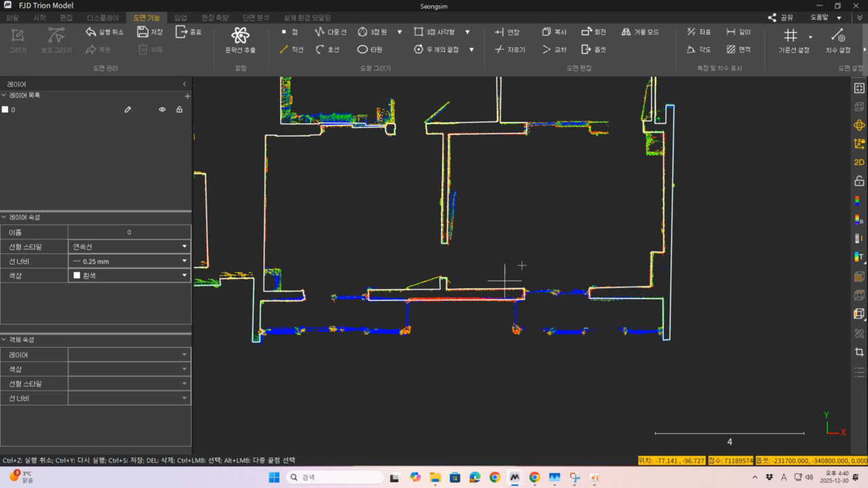The height and width of the screenshot is (488, 868).
Task: Toggle visibility eye of layer 0
Action: pos(162,109)
